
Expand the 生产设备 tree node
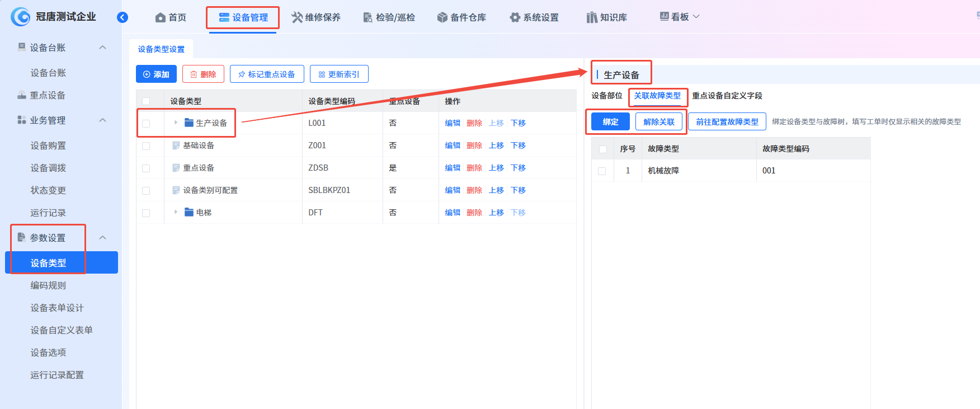coord(176,123)
